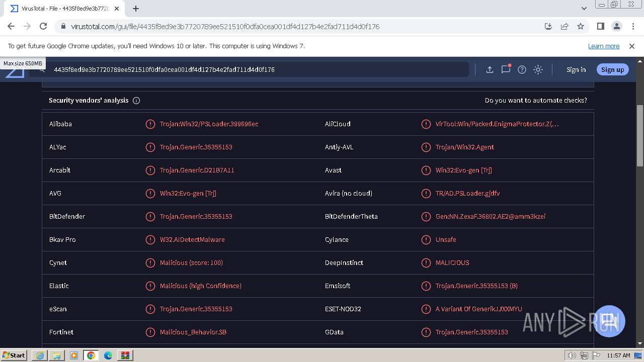The image size is (644, 362).
Task: Dismiss the Chrome update notification bar
Action: tap(632, 46)
